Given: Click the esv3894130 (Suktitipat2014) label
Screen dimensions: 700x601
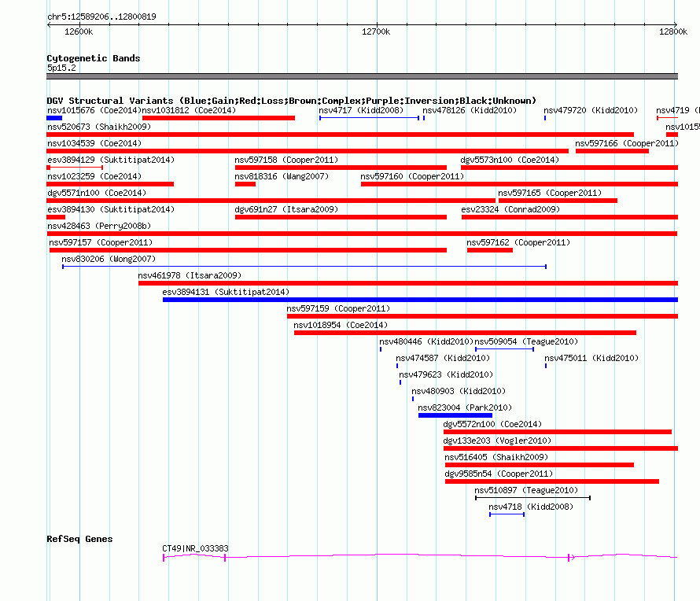Looking at the screenshot, I should [111, 209].
